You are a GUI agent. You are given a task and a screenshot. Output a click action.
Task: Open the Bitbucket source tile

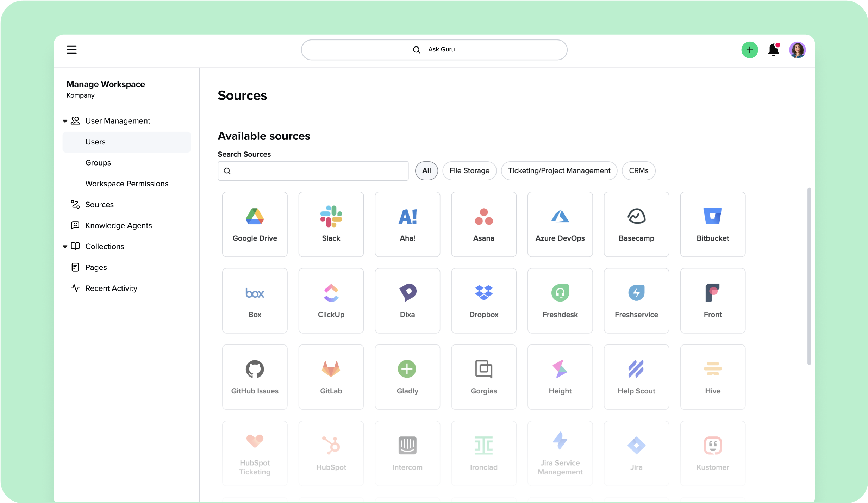point(712,224)
